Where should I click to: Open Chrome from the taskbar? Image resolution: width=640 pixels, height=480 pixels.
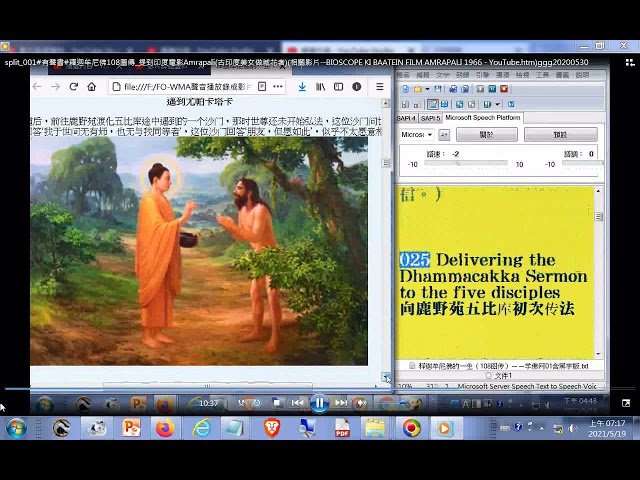tap(411, 428)
